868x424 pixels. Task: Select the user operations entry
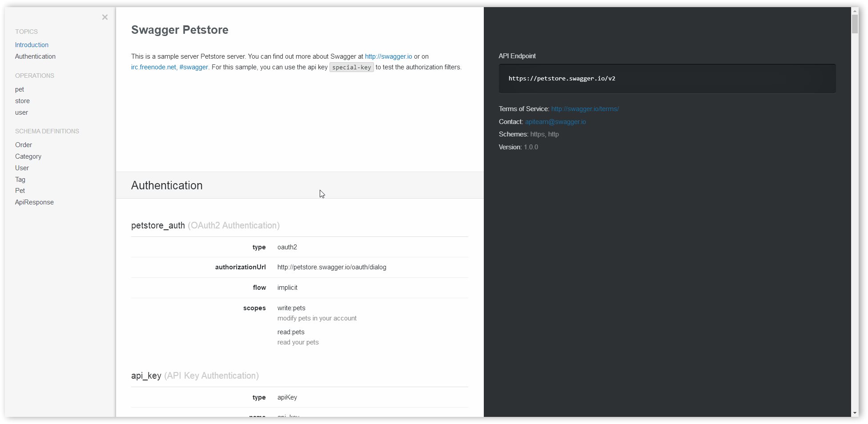pos(21,112)
